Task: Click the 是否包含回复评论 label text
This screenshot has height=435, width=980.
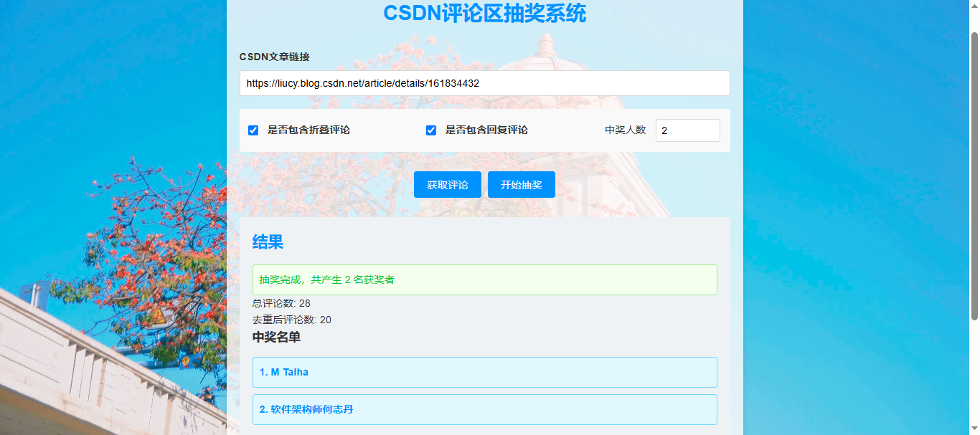Action: (486, 130)
